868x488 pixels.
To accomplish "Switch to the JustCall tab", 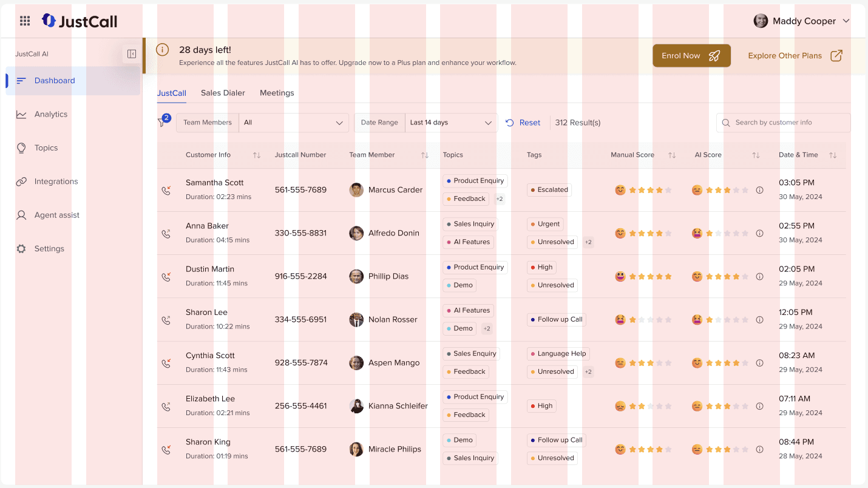I will (172, 93).
